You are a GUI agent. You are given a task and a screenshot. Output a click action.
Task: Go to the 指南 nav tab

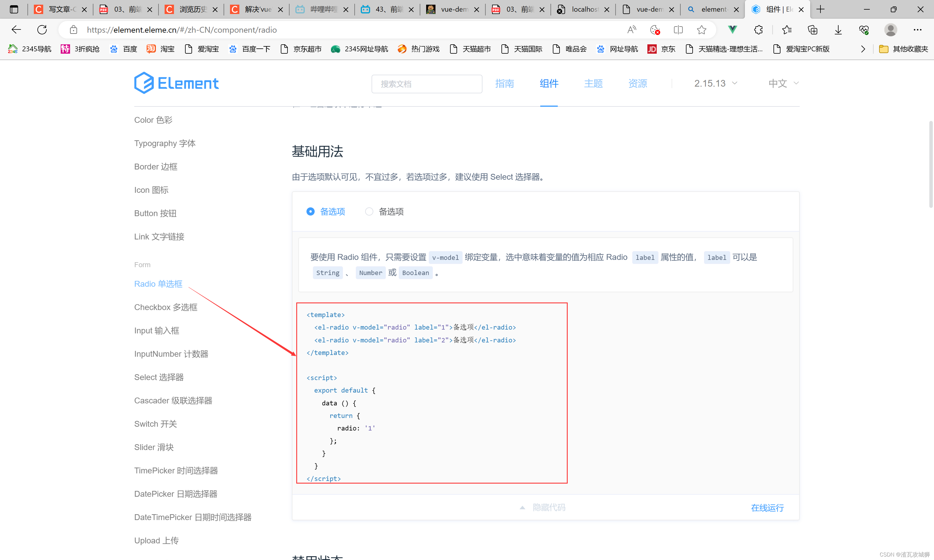[x=504, y=83]
